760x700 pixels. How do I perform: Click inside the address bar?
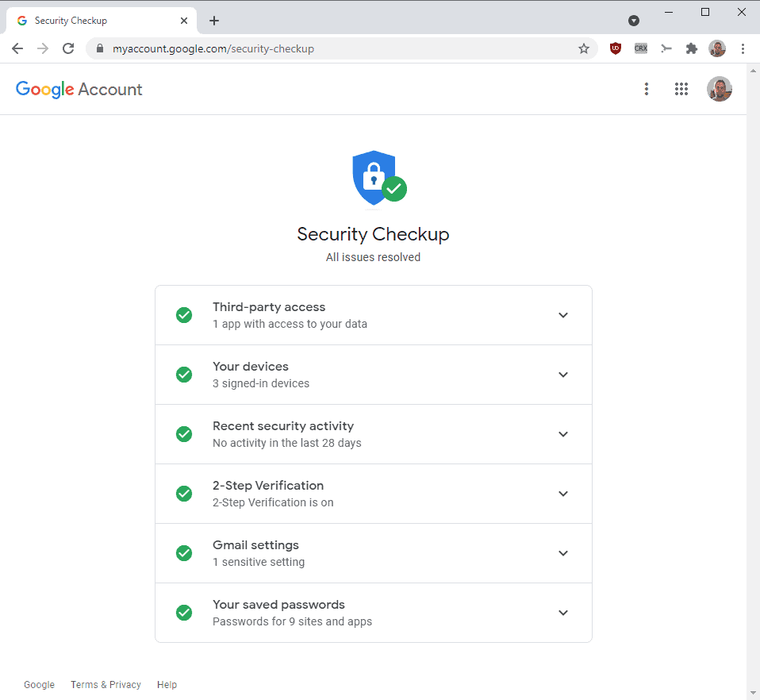click(x=317, y=48)
